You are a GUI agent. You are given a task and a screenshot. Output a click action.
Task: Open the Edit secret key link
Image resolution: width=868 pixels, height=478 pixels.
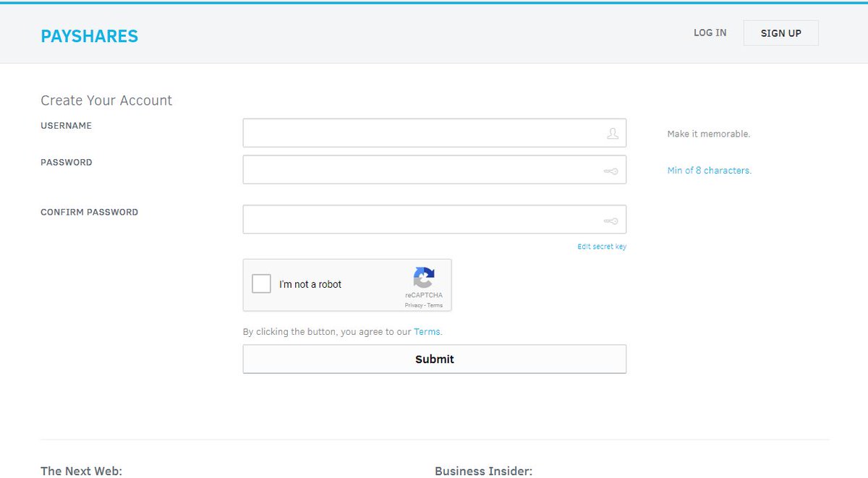[602, 247]
